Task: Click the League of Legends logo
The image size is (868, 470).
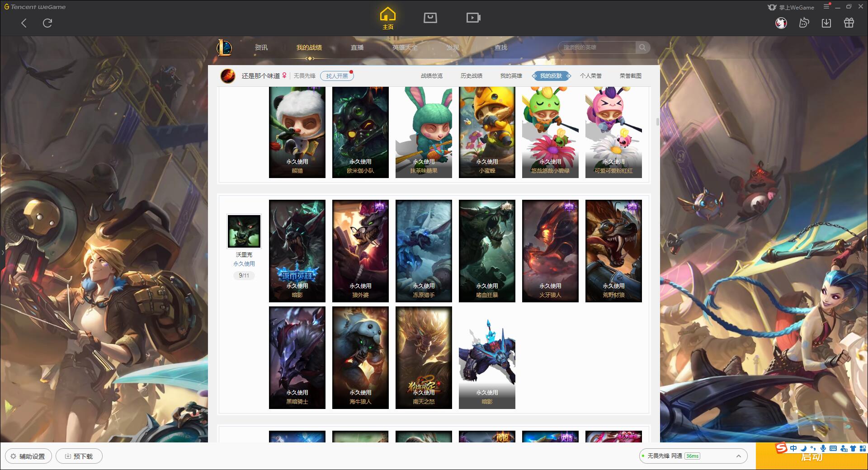Action: click(x=225, y=47)
